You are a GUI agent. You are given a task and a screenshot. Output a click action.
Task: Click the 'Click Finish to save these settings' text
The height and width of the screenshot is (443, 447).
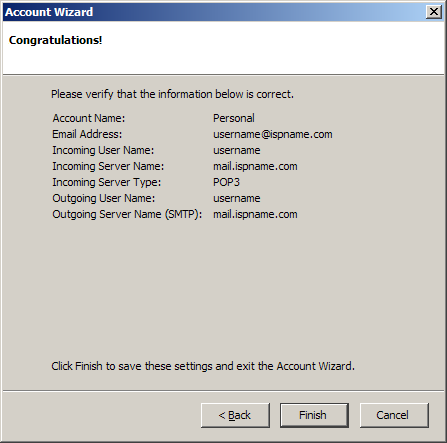[x=203, y=366]
